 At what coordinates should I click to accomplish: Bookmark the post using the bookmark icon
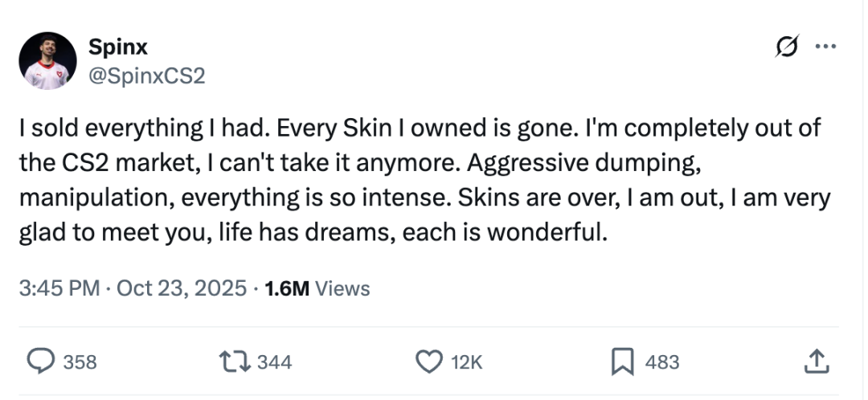622,362
